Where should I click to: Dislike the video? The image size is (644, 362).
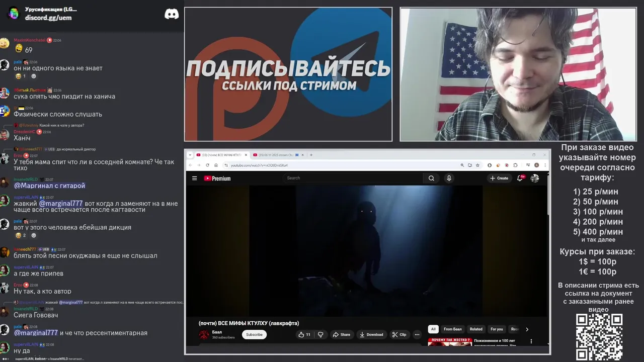(320, 334)
